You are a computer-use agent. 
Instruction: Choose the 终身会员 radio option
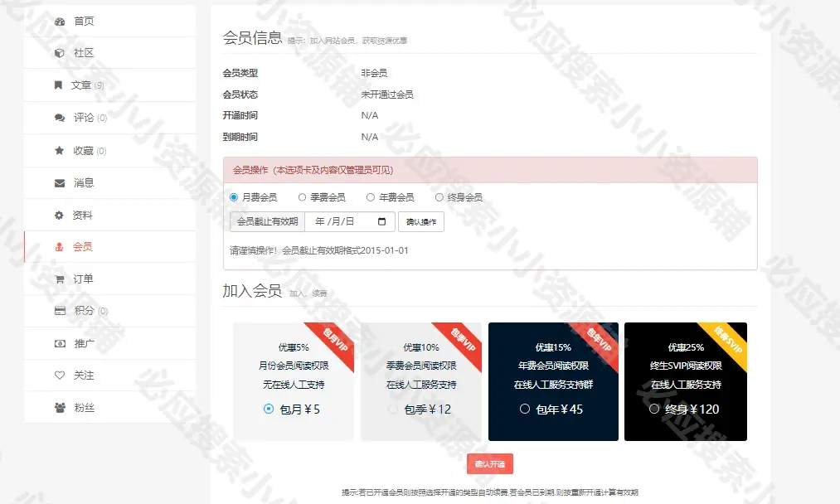(x=439, y=197)
